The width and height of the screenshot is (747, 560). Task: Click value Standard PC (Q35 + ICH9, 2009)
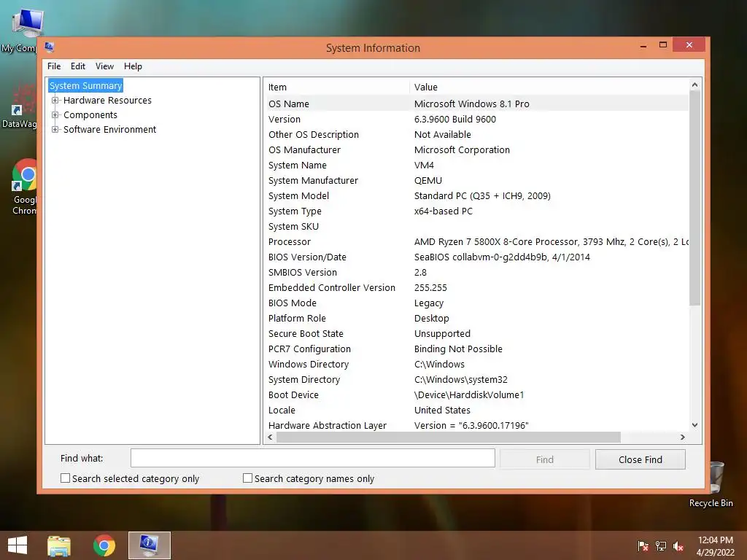pos(482,195)
